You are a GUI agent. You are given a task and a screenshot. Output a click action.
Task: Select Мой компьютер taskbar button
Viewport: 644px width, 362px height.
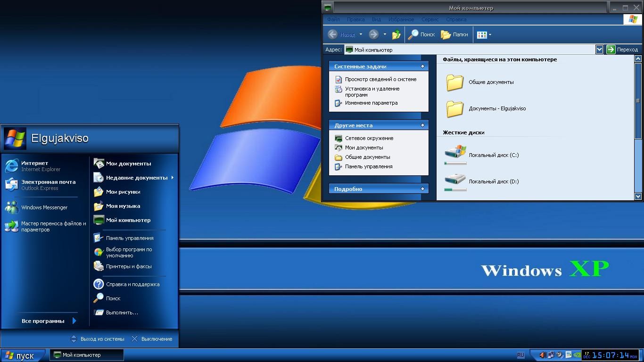click(x=87, y=355)
